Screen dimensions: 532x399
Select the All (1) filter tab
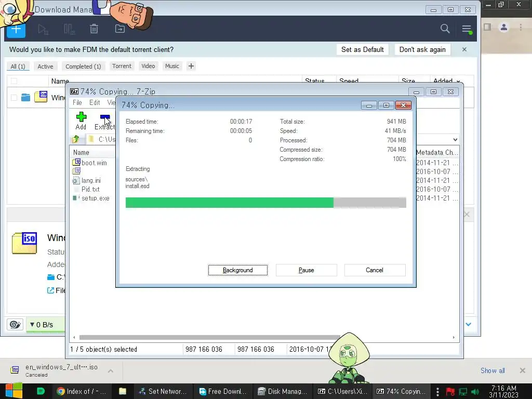(x=18, y=66)
